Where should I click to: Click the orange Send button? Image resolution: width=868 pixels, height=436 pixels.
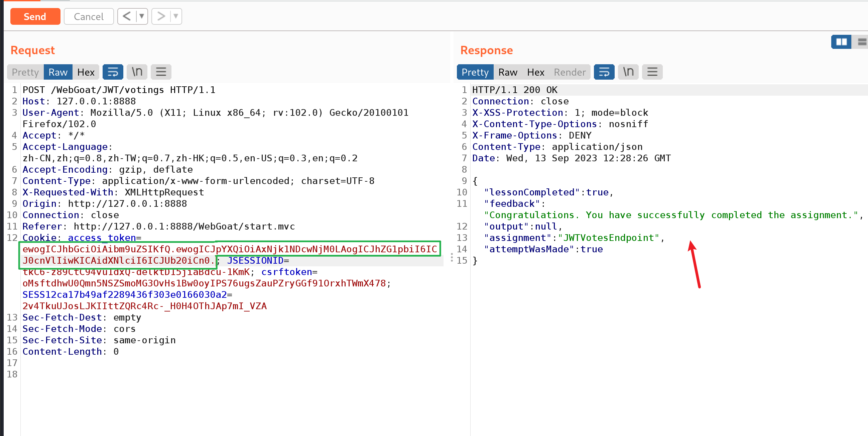(35, 16)
